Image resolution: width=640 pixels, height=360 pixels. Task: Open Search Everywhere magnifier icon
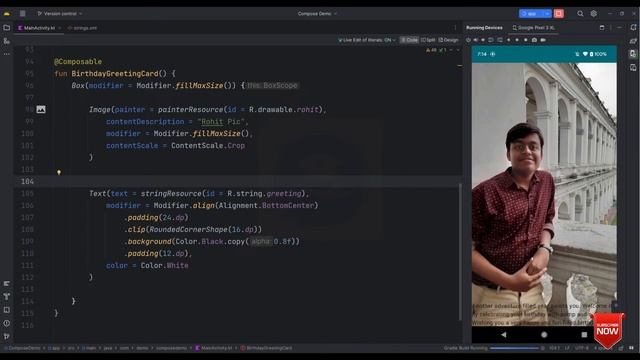pos(580,13)
